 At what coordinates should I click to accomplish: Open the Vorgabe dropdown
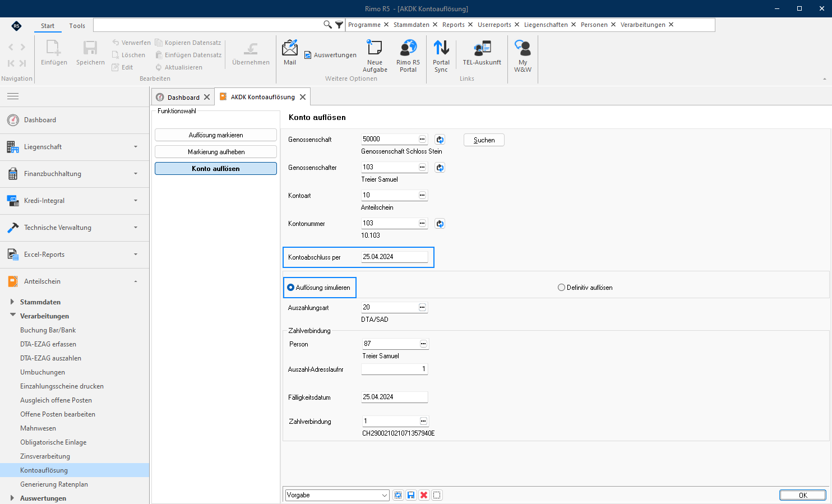pos(385,495)
